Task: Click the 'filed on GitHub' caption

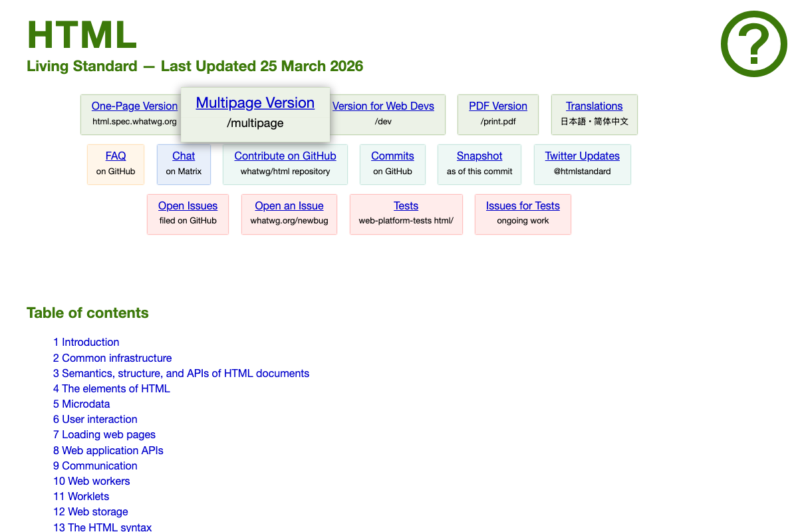Action: (188, 221)
